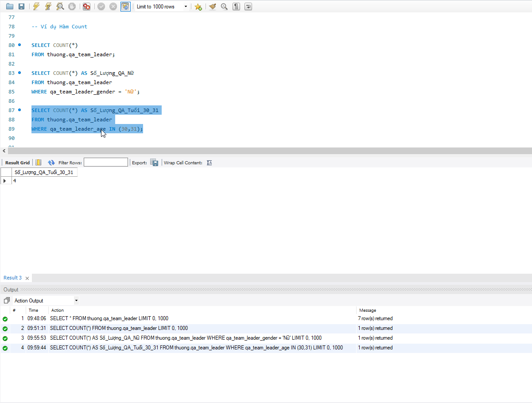
Task: Place cursor on comment '-- Ví dụ Hàm Count'
Action: (59, 27)
